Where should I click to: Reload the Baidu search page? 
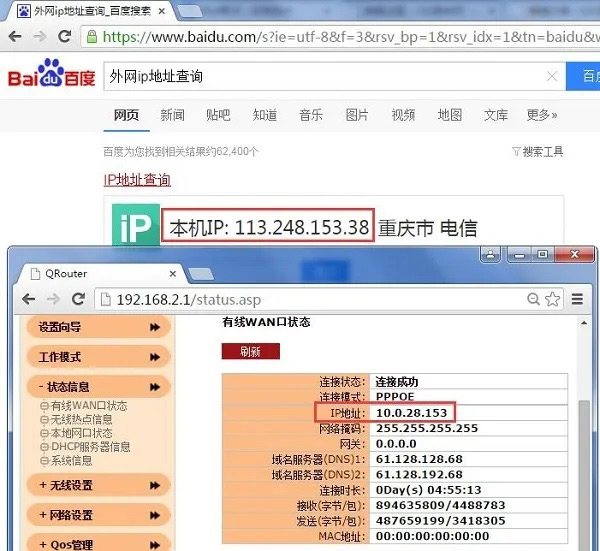coord(64,36)
